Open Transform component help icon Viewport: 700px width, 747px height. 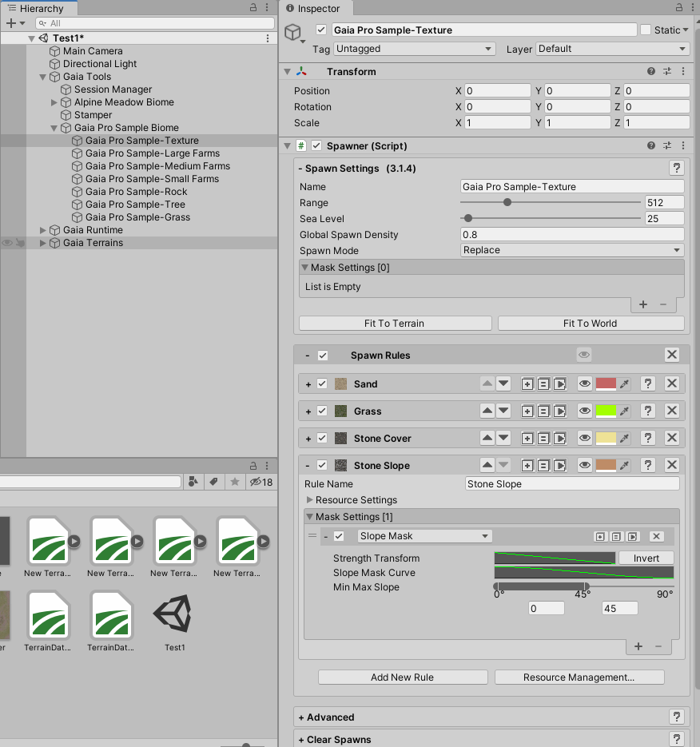(x=651, y=71)
